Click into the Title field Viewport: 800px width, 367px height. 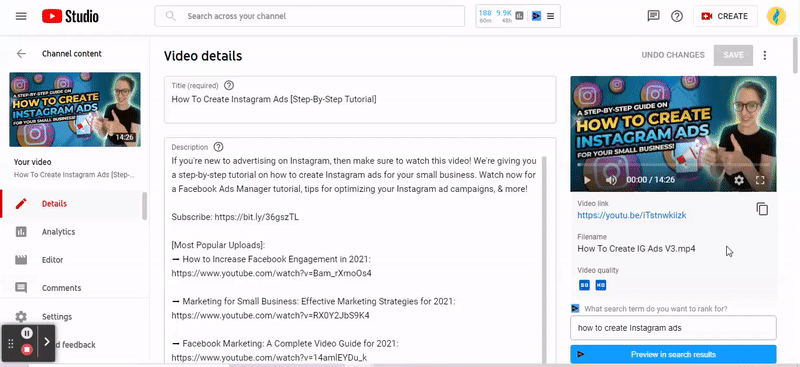(x=360, y=100)
